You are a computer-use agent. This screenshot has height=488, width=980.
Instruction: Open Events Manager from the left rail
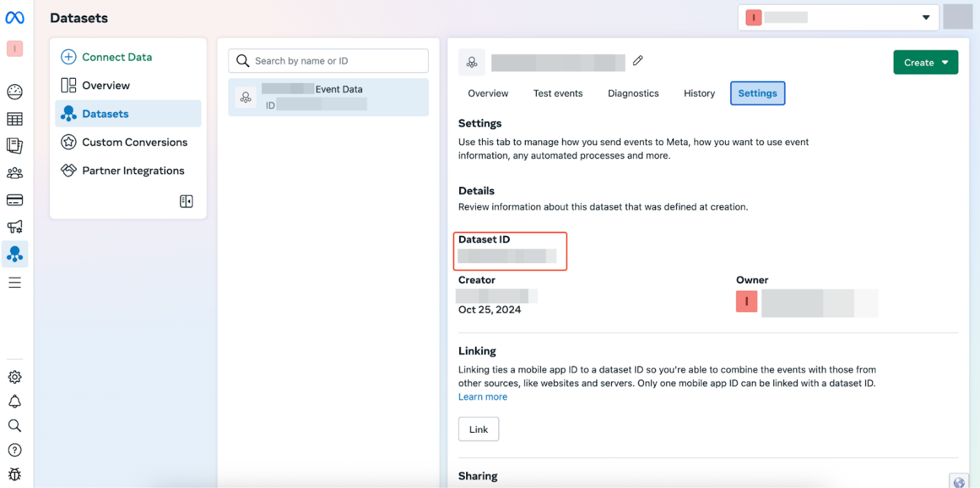coord(15,253)
